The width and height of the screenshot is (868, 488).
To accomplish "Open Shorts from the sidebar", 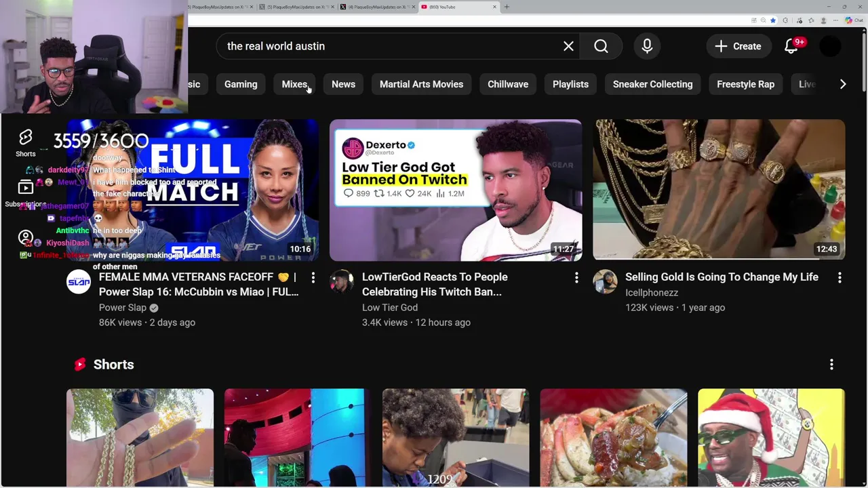I will [x=26, y=143].
